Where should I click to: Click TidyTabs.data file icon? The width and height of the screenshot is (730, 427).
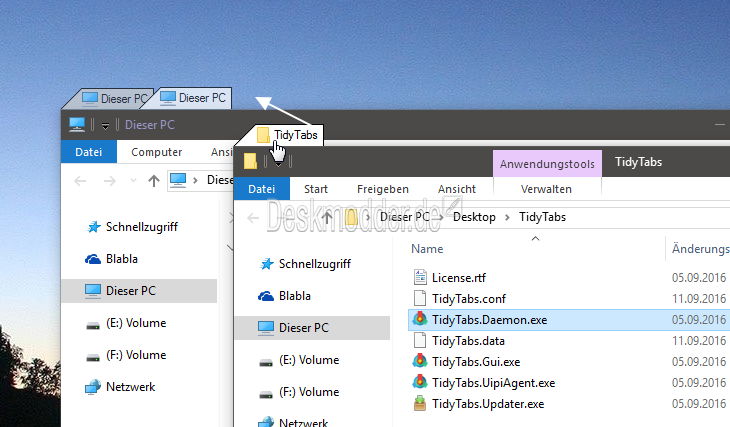[420, 340]
